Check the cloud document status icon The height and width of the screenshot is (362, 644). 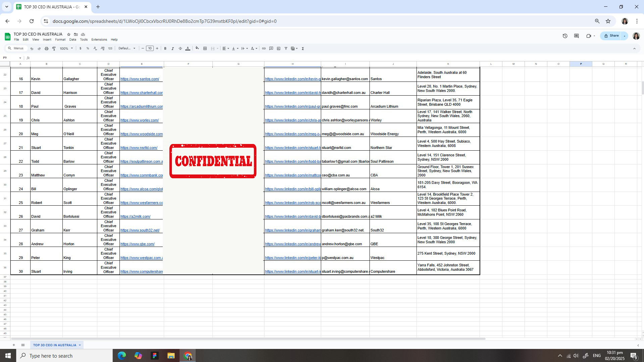pos(83,34)
